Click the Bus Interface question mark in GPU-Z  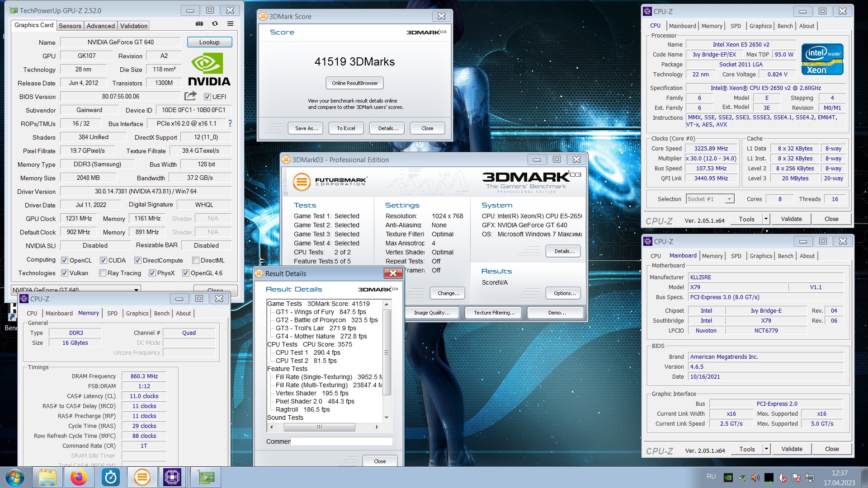(x=230, y=123)
